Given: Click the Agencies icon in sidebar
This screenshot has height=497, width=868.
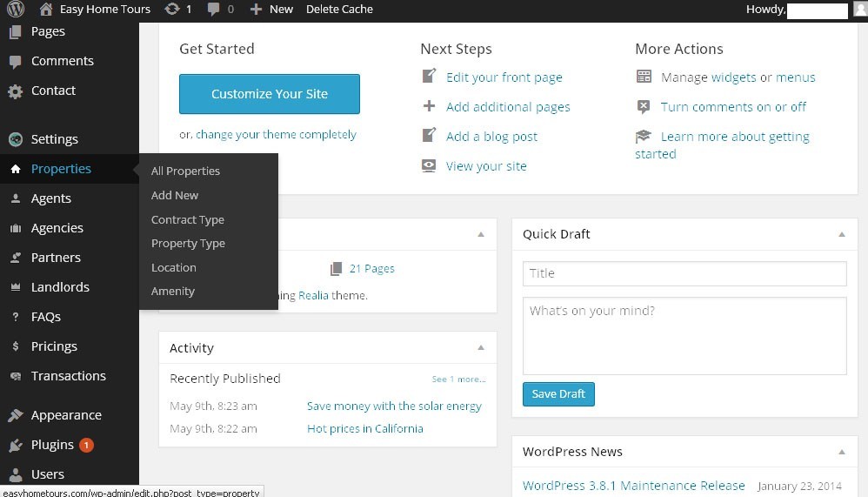Looking at the screenshot, I should coord(16,228).
